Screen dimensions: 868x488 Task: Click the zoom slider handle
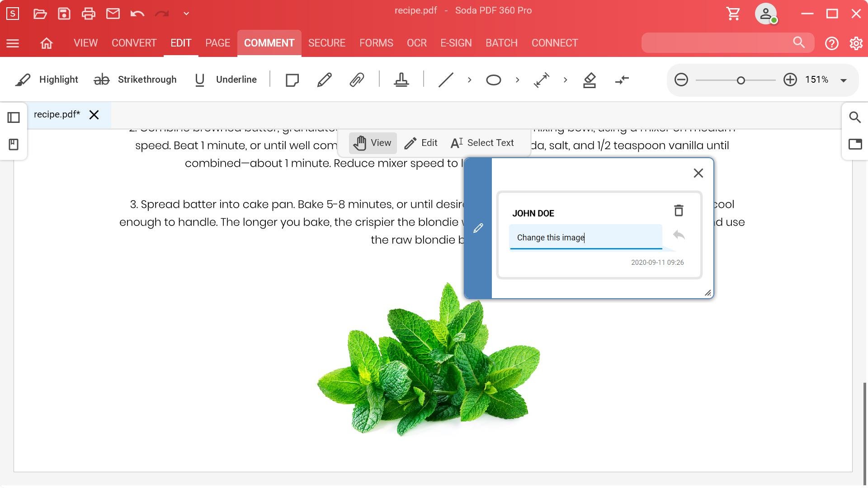(741, 80)
